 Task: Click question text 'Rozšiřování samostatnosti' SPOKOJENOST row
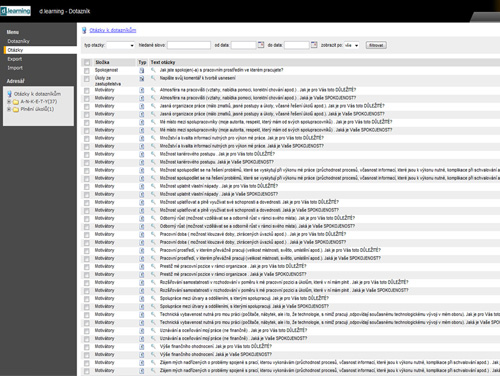coord(284,290)
